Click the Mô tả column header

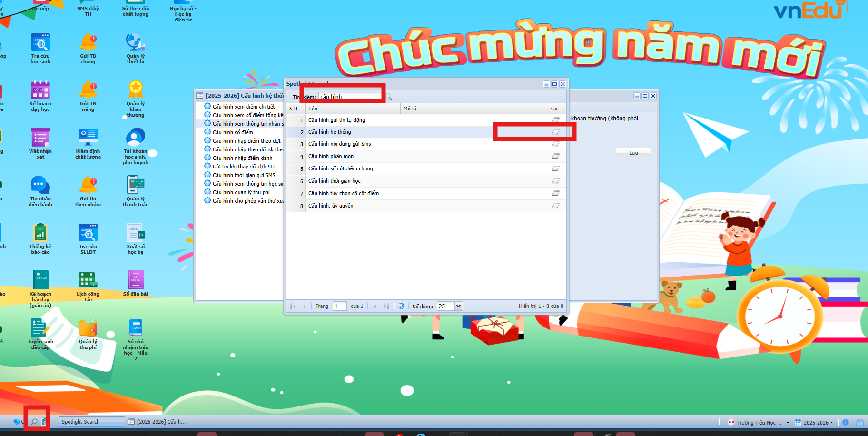[x=471, y=109]
